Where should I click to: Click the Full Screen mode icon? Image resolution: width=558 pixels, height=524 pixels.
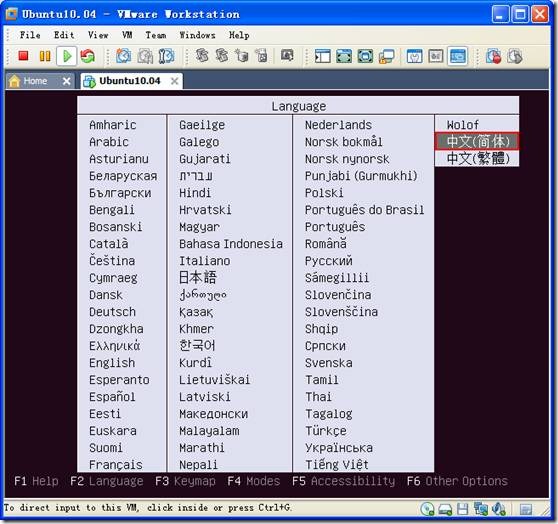pos(344,56)
